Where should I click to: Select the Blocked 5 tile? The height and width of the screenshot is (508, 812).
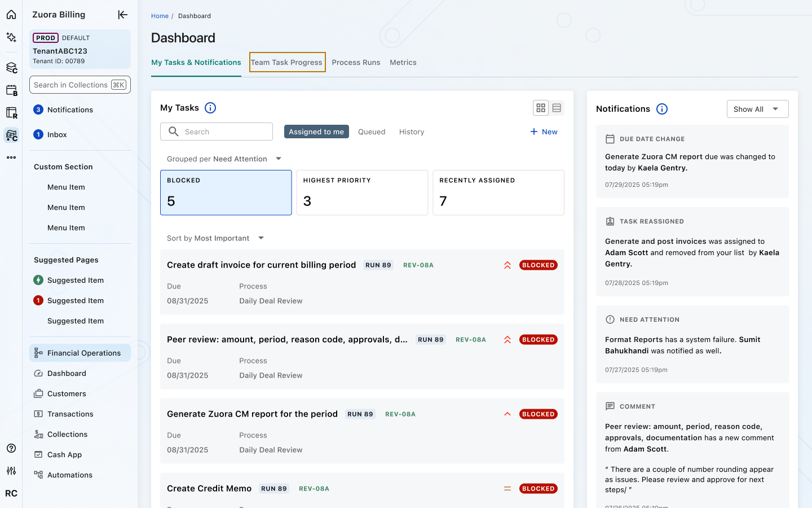coord(226,192)
